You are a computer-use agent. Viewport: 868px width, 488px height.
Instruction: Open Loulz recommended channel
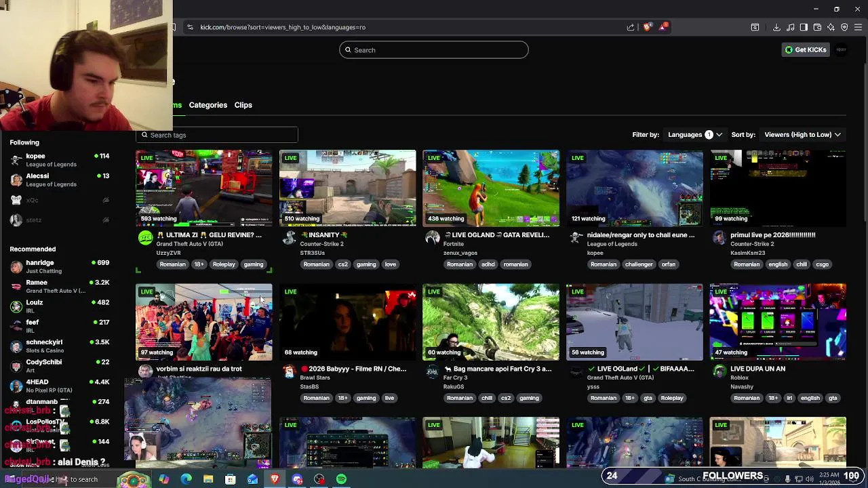click(x=60, y=306)
